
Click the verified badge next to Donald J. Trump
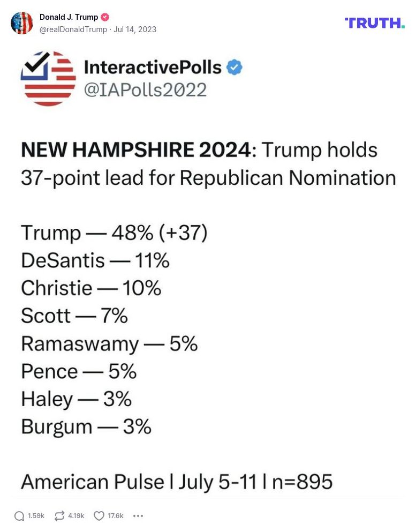tap(105, 17)
